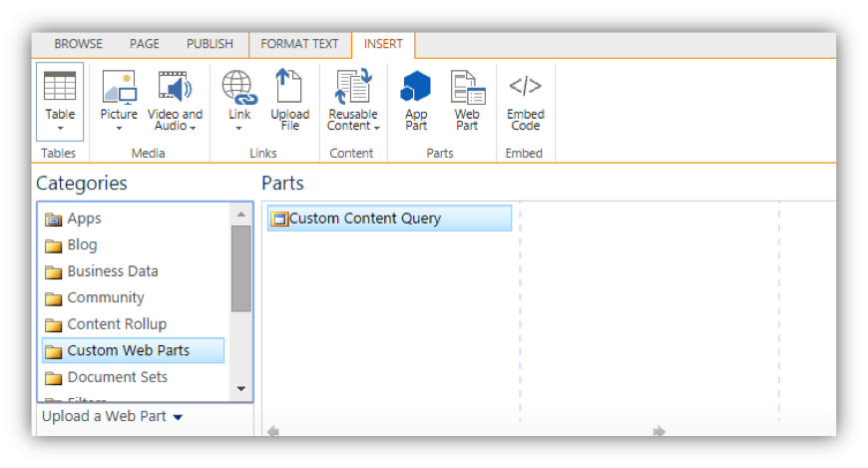Screen dimensions: 868x468
Task: Click the folder icon beside Custom Web Parts
Action: click(x=53, y=351)
